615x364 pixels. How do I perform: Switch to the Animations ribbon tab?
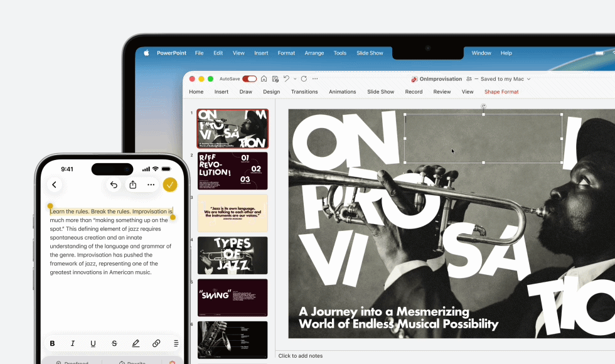pos(343,92)
